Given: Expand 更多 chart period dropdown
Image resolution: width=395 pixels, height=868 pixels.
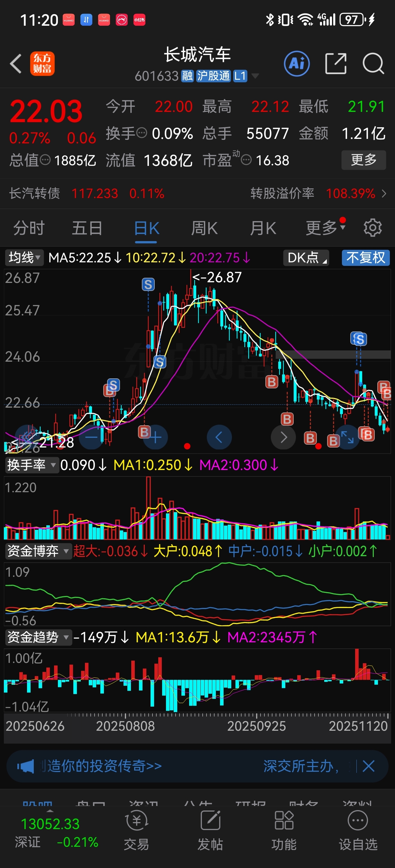Looking at the screenshot, I should coord(326,228).
